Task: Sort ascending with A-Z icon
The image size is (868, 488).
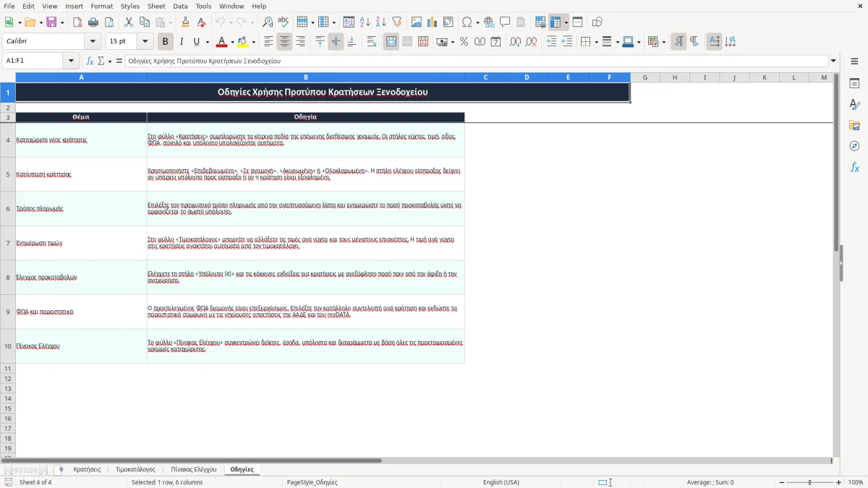Action: tap(365, 22)
